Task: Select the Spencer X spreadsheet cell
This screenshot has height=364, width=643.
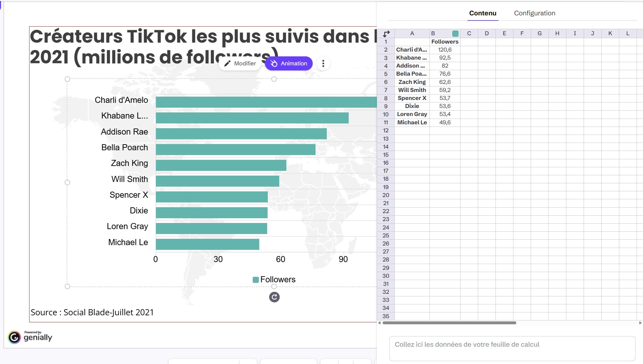Action: (412, 98)
